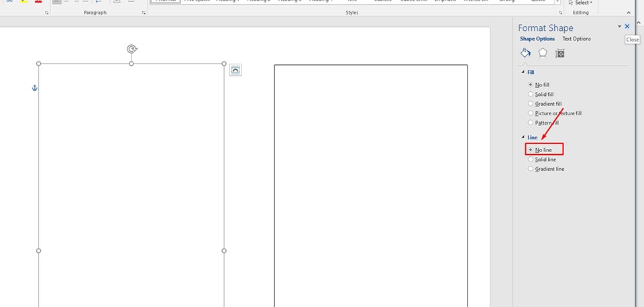Switch to the Text Options tab
The height and width of the screenshot is (307, 644).
pyautogui.click(x=577, y=39)
